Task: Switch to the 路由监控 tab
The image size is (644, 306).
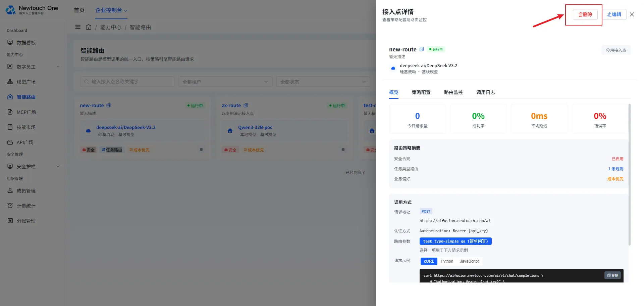Action: tap(453, 92)
